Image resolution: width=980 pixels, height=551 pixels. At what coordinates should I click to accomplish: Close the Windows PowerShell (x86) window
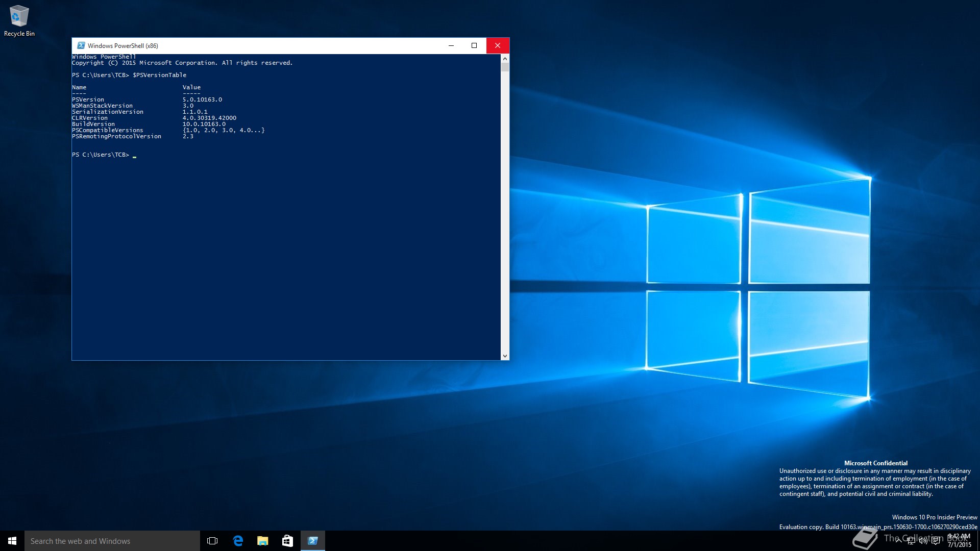498,45
